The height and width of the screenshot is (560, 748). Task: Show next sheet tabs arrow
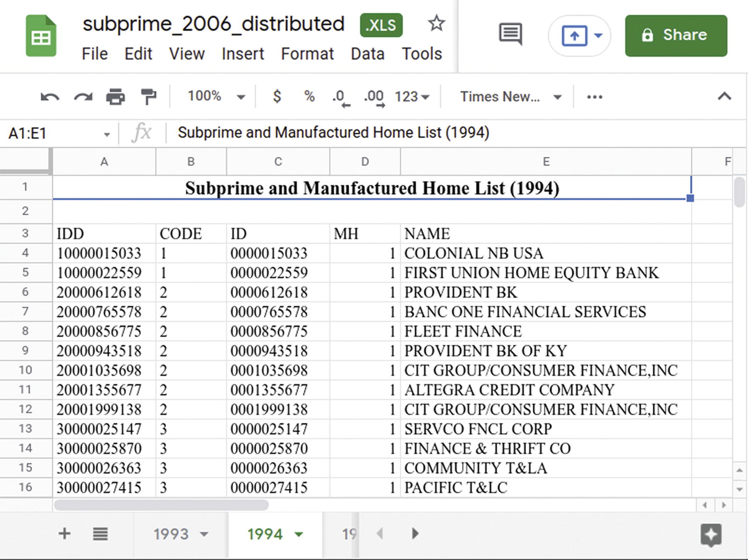click(x=415, y=533)
